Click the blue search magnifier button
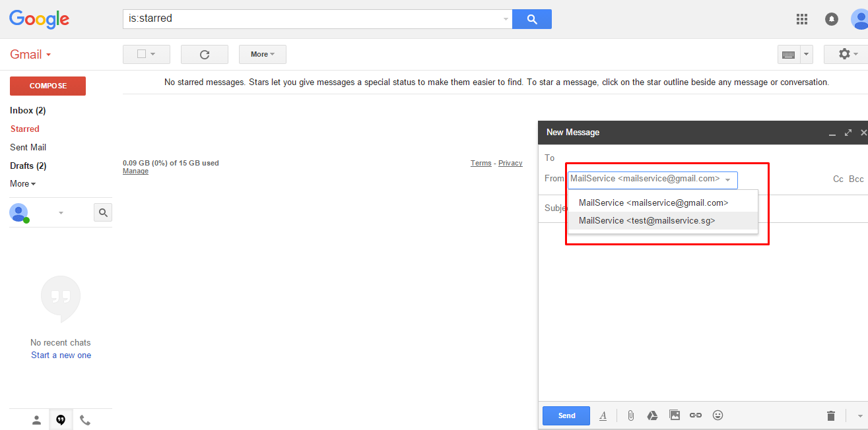Image resolution: width=868 pixels, height=430 pixels. 532,19
